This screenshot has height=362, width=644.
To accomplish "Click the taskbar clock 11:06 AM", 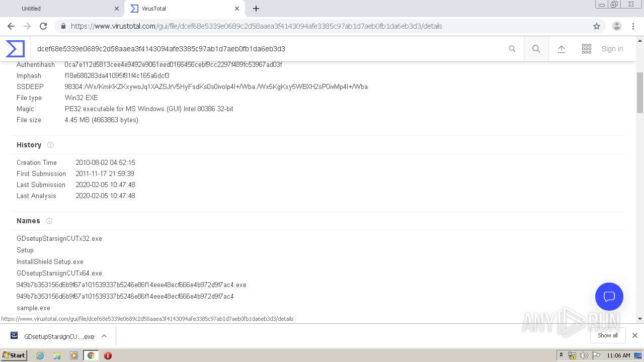I will click(618, 355).
